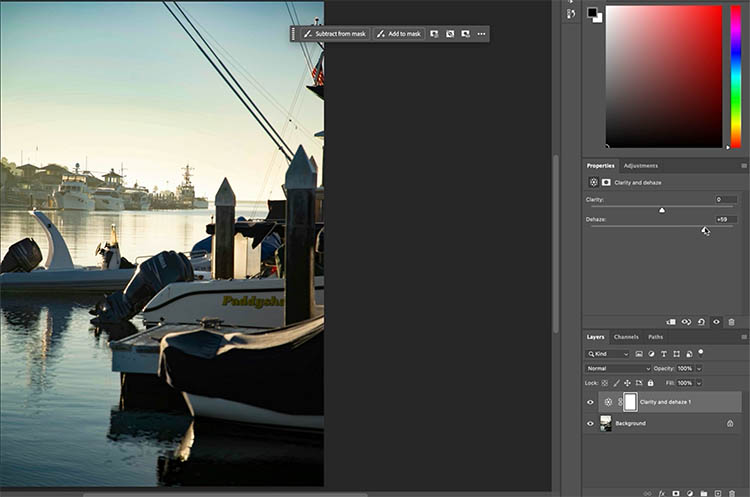Click the Add to mask button

pyautogui.click(x=399, y=34)
